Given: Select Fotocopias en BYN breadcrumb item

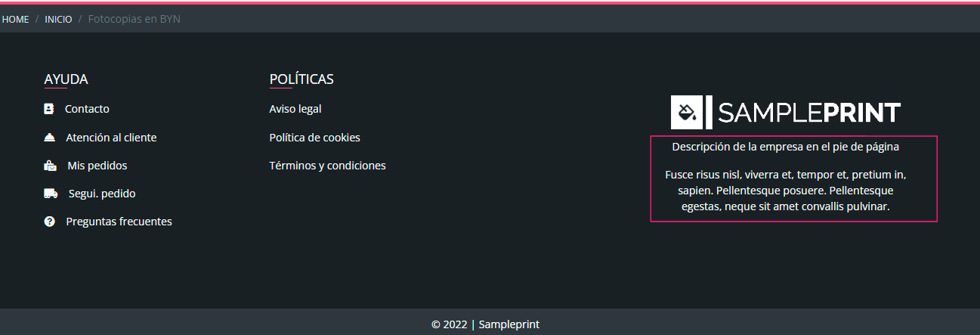Looking at the screenshot, I should click(134, 19).
